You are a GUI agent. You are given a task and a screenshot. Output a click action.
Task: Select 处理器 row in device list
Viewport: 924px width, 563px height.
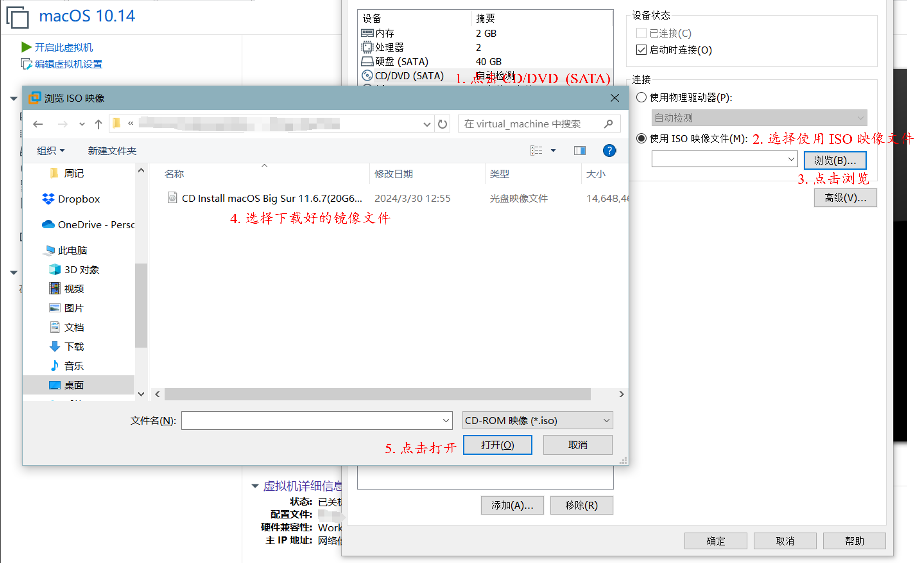coord(485,47)
